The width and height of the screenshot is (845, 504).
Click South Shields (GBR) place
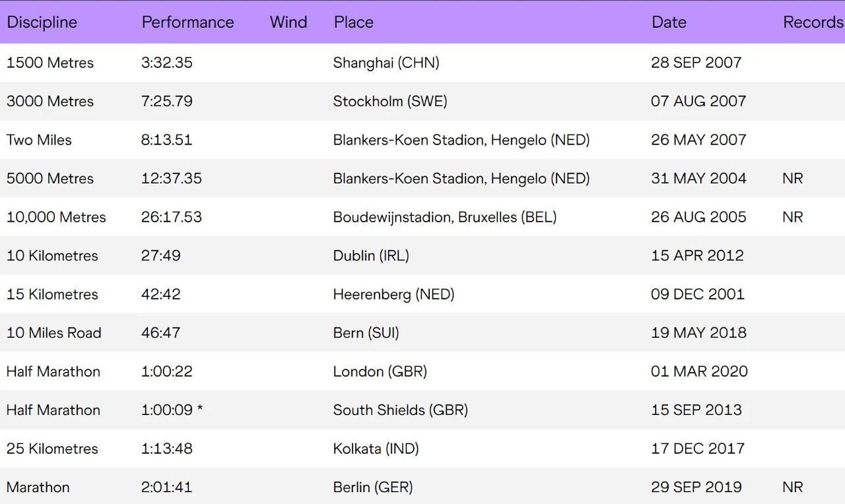[400, 410]
